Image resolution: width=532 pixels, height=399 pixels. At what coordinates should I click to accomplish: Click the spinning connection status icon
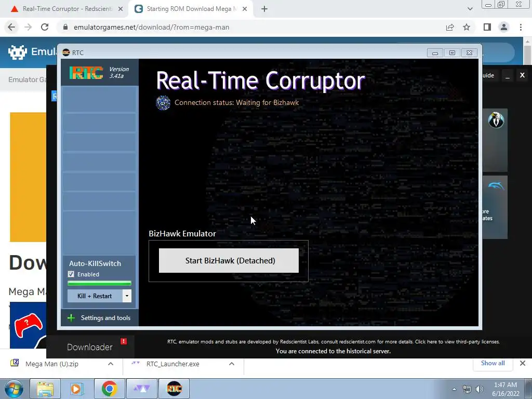(163, 102)
